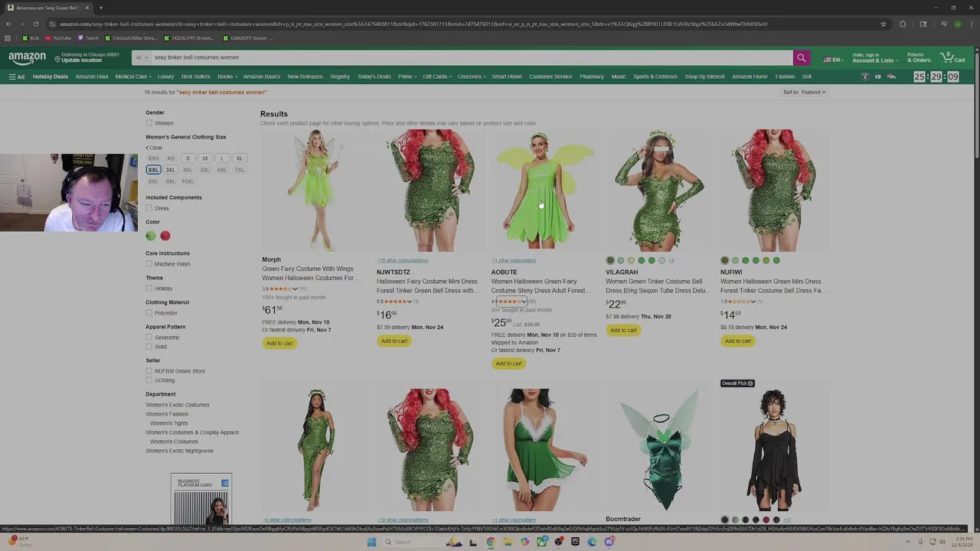980x551 pixels.
Task: Open the search category All dropdown
Action: [141, 57]
